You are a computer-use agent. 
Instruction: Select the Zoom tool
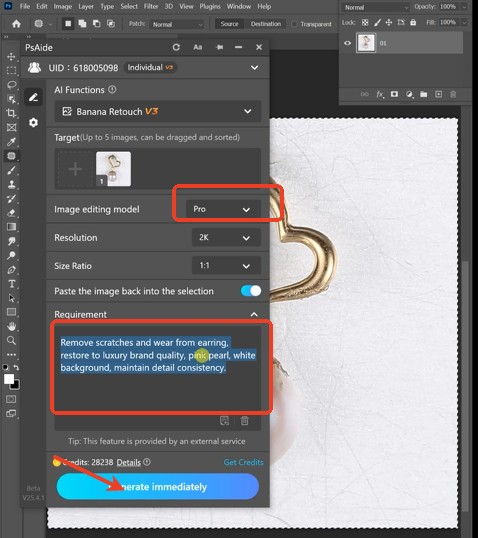pyautogui.click(x=11, y=340)
